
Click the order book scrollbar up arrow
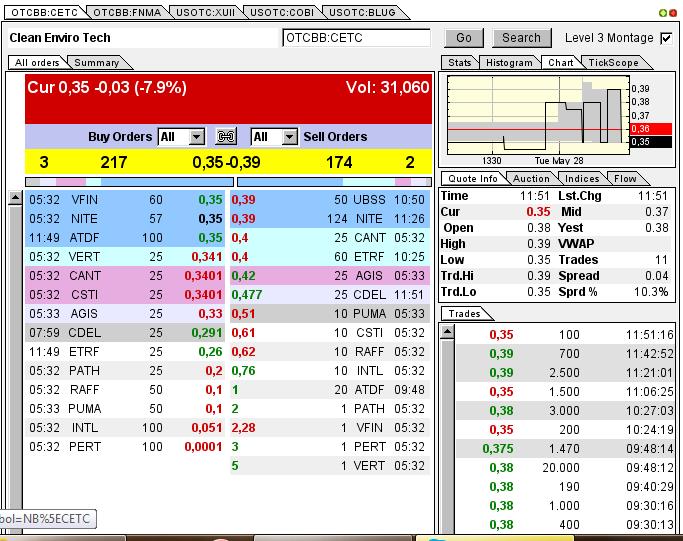[x=15, y=198]
